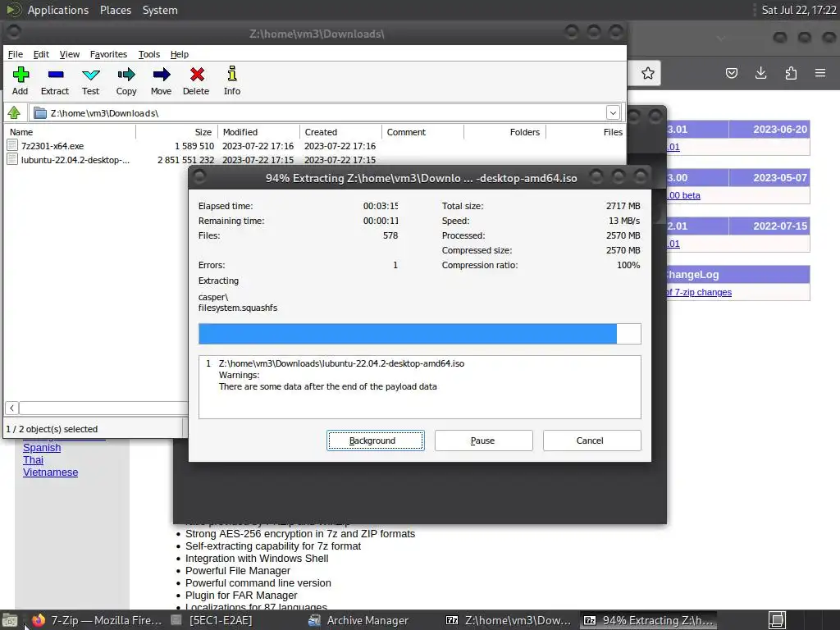Viewport: 840px width, 630px height.
Task: Open the View menu in 7-Zip
Action: coord(70,54)
